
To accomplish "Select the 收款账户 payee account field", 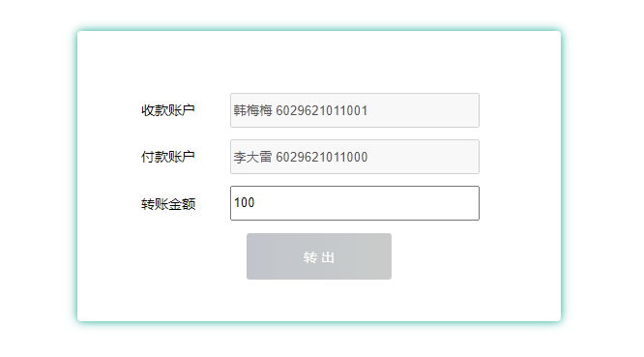I will (355, 110).
